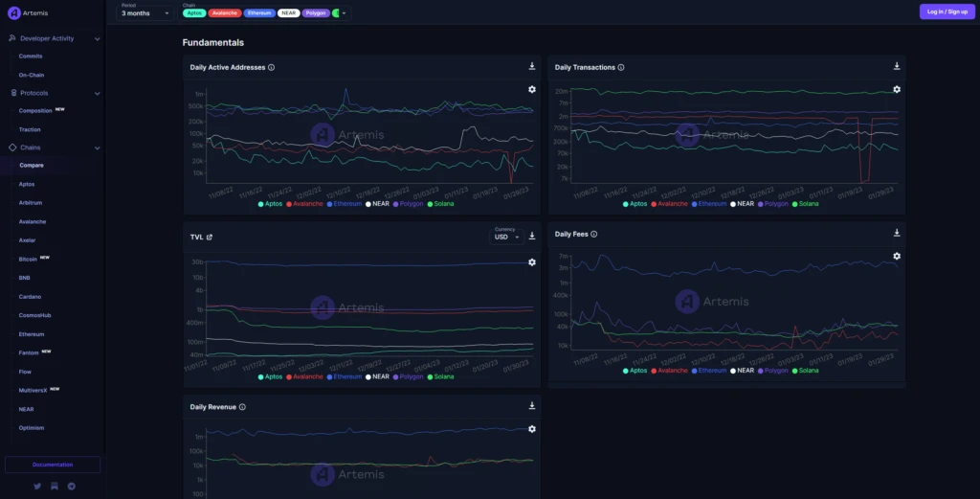
Task: Toggle Aptos series in Daily Active Addresses legend
Action: [x=270, y=204]
